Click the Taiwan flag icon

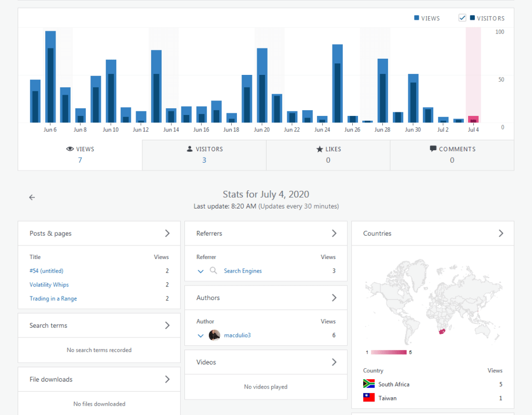369,398
